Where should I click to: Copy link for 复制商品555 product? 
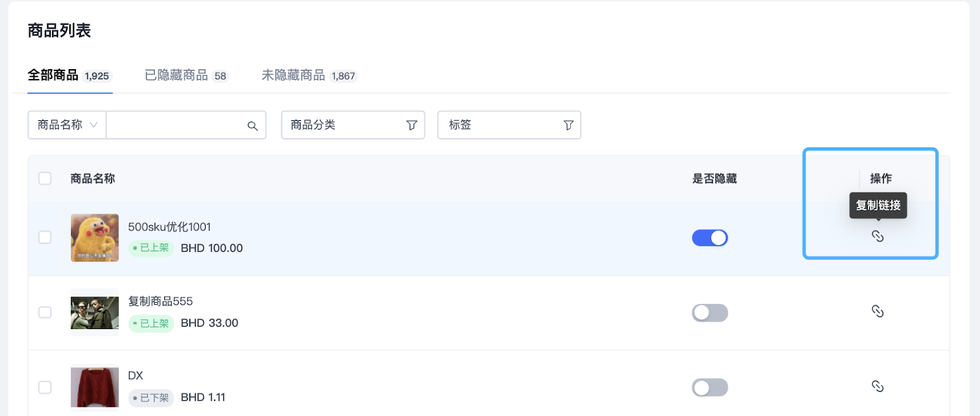[877, 311]
